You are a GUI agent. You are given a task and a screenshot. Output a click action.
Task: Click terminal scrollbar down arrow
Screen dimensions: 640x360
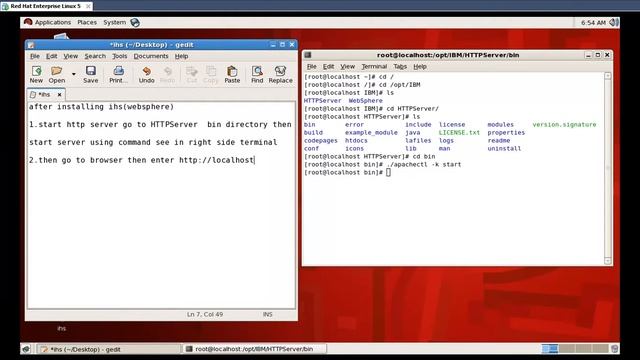coord(608,261)
